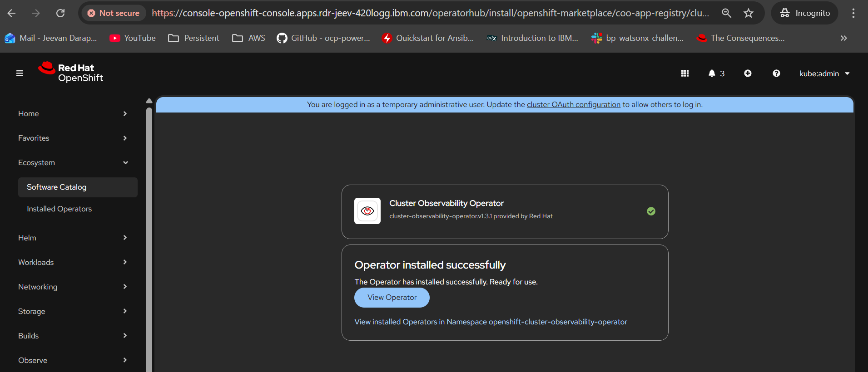
Task: Open the notifications bell icon
Action: coord(716,73)
